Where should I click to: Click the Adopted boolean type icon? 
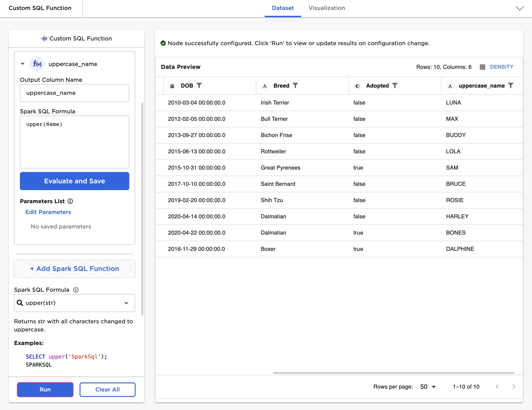(357, 86)
